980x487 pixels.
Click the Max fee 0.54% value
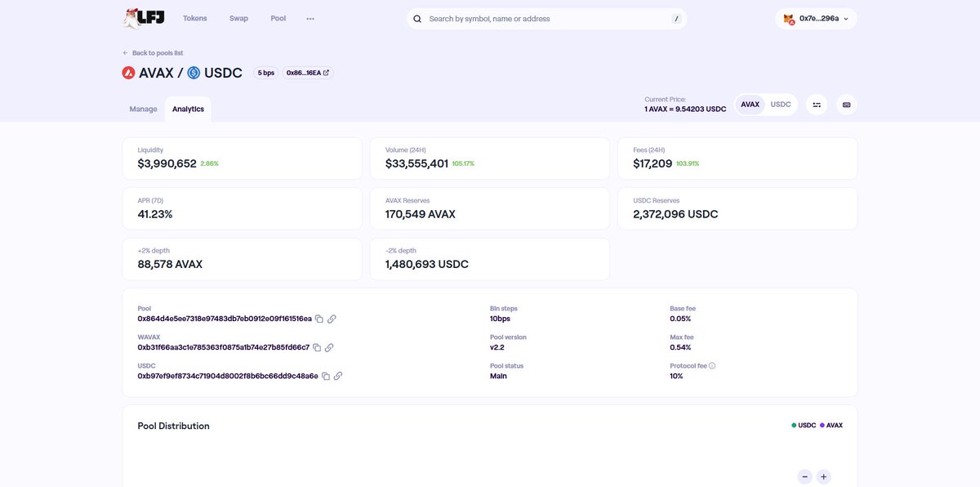click(681, 347)
